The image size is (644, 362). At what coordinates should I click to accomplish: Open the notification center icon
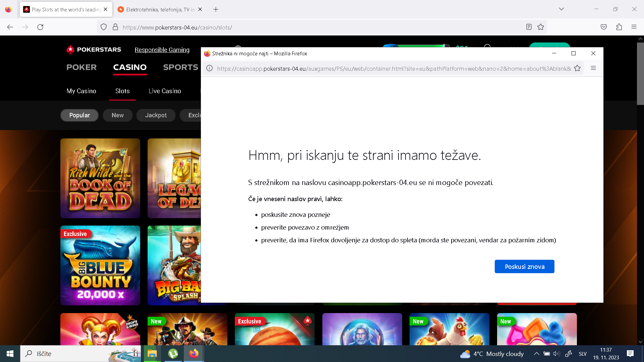tap(630, 354)
